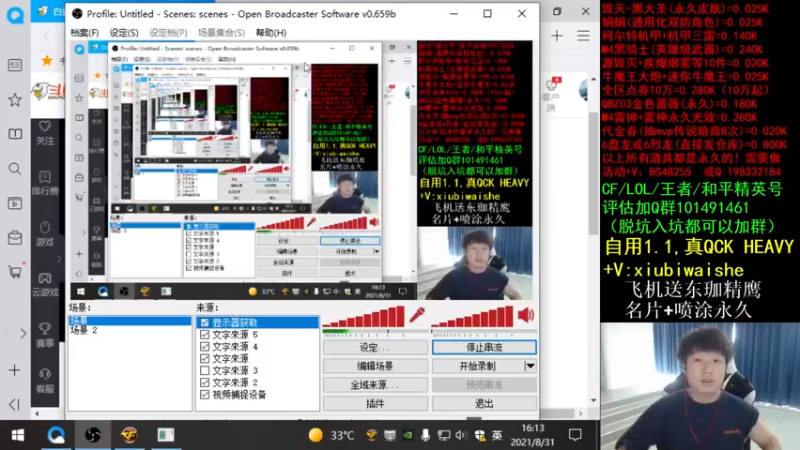Open the notification center icon
This screenshot has width=800, height=450.
[576, 435]
